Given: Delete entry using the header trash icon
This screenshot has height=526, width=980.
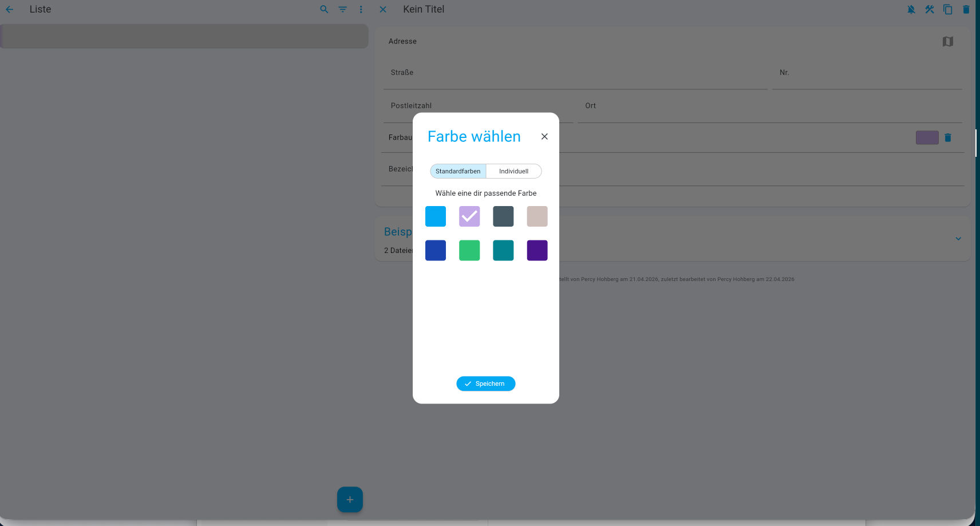Looking at the screenshot, I should click(966, 9).
